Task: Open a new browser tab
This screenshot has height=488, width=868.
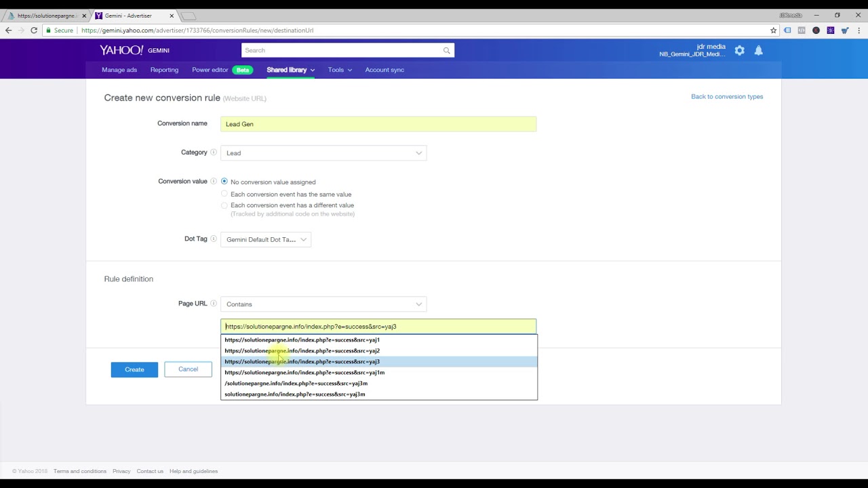Action: tap(189, 16)
